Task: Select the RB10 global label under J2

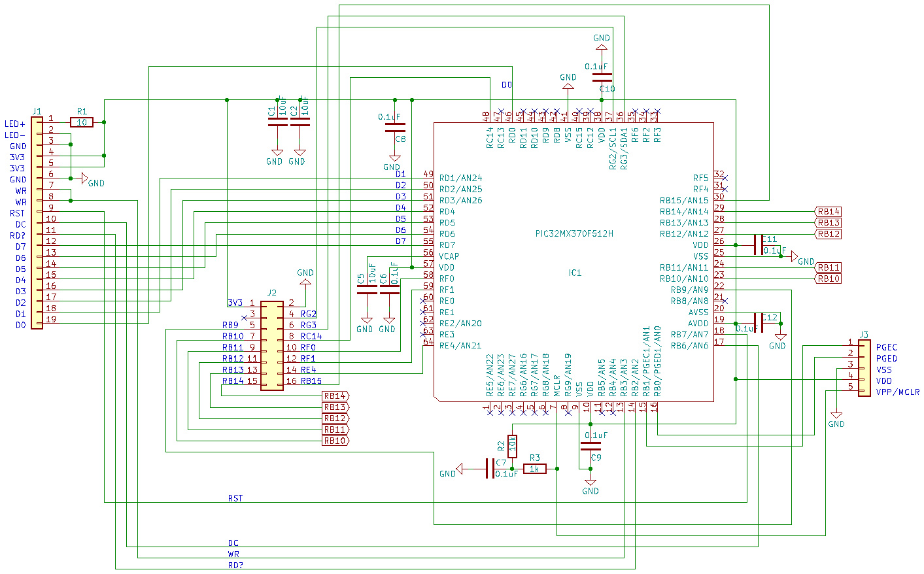Action: point(335,441)
